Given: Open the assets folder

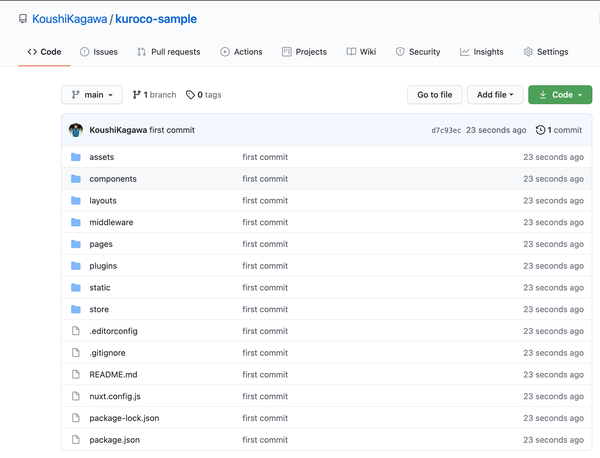Looking at the screenshot, I should pos(102,157).
